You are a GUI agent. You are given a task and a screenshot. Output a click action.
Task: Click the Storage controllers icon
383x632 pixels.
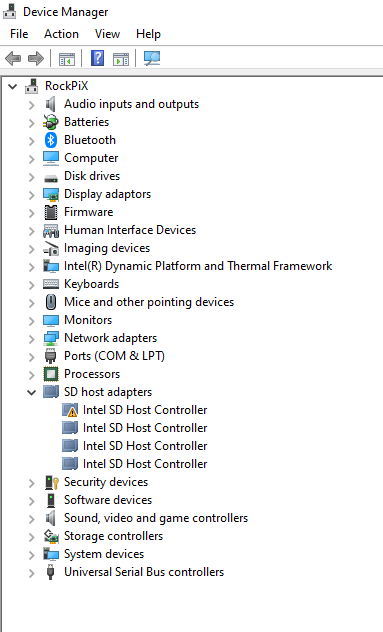[51, 536]
